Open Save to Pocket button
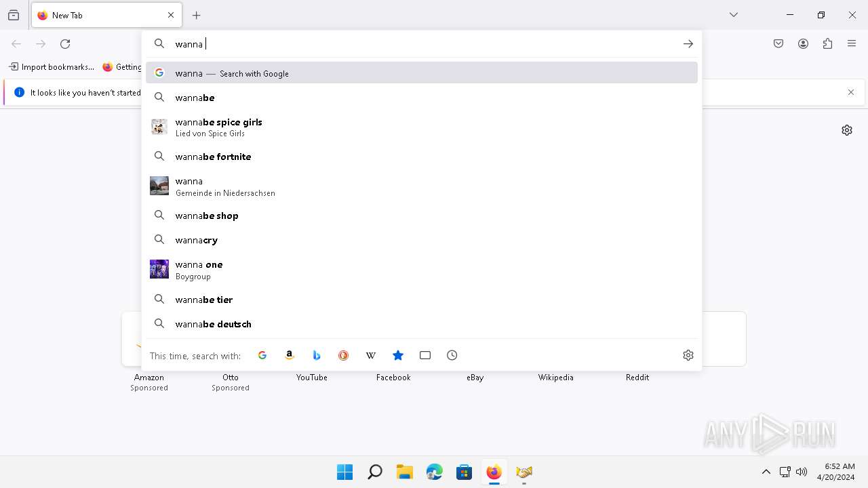 (778, 44)
